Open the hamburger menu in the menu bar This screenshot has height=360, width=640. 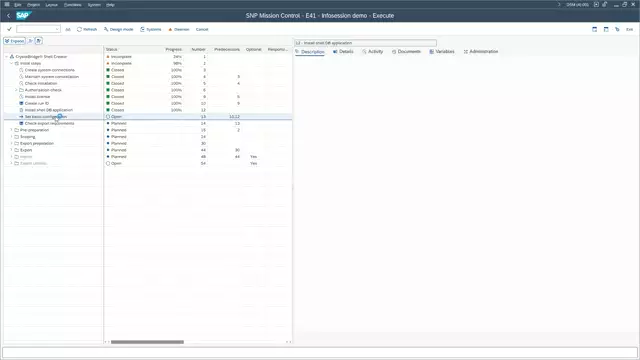[7, 4]
